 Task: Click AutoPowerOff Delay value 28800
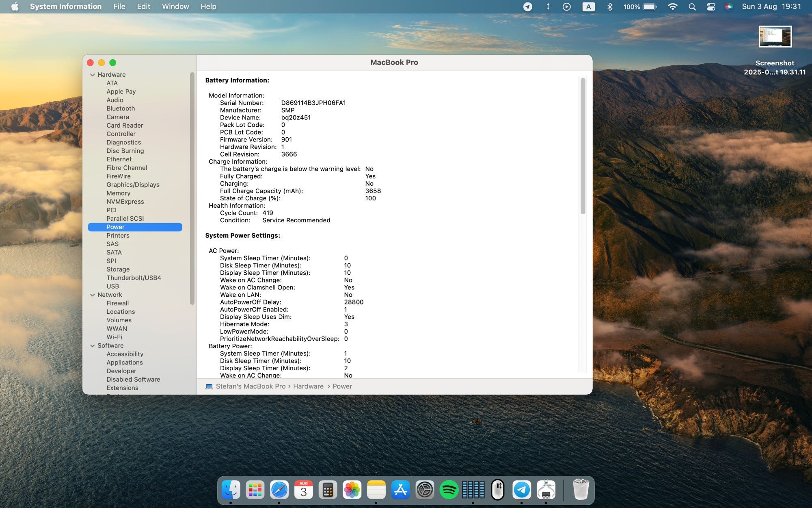coord(354,302)
